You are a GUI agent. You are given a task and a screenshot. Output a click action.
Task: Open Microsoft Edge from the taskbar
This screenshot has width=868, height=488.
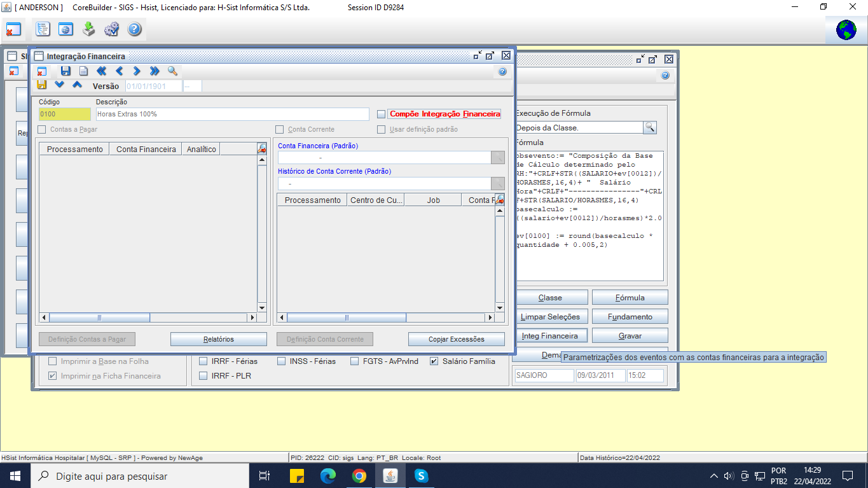coord(328,475)
